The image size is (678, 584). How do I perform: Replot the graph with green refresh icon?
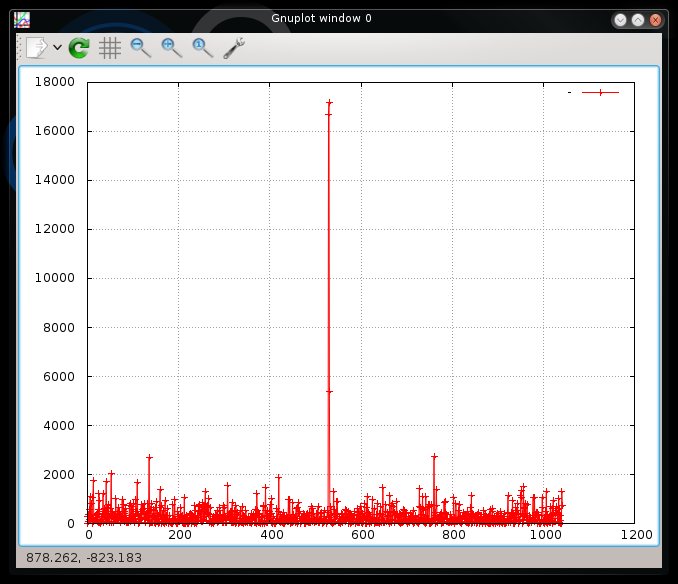point(79,47)
